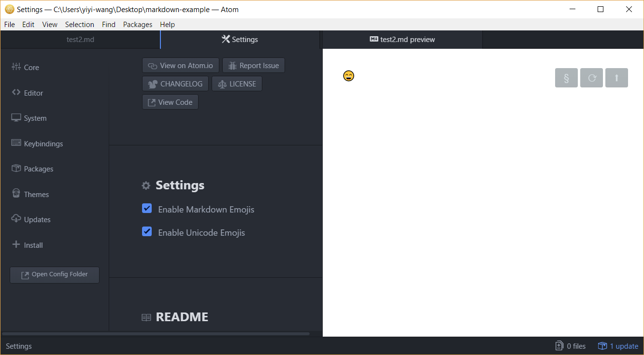Click Settings label in status bar
Viewport: 644px width, 355px height.
pos(19,346)
